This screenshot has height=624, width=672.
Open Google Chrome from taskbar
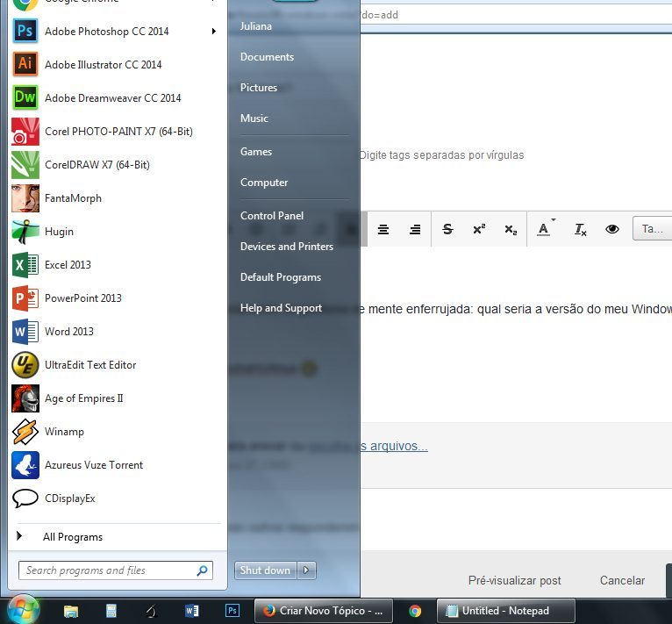(x=415, y=611)
